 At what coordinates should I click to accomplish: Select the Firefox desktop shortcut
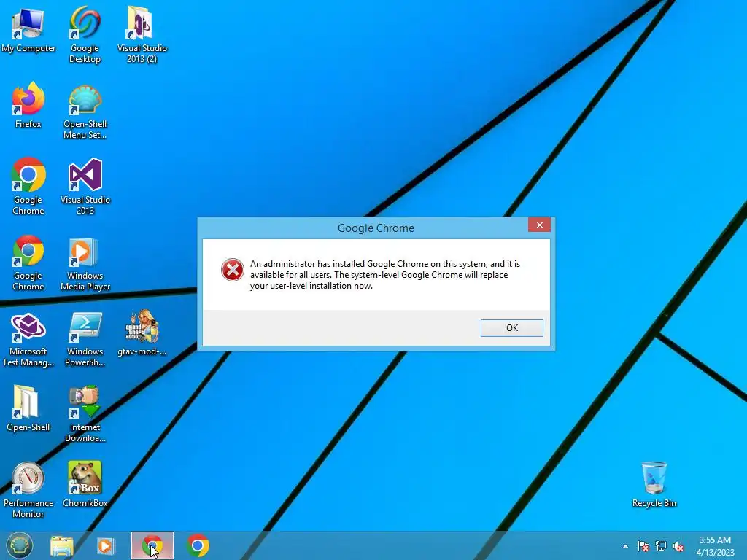[x=28, y=105]
